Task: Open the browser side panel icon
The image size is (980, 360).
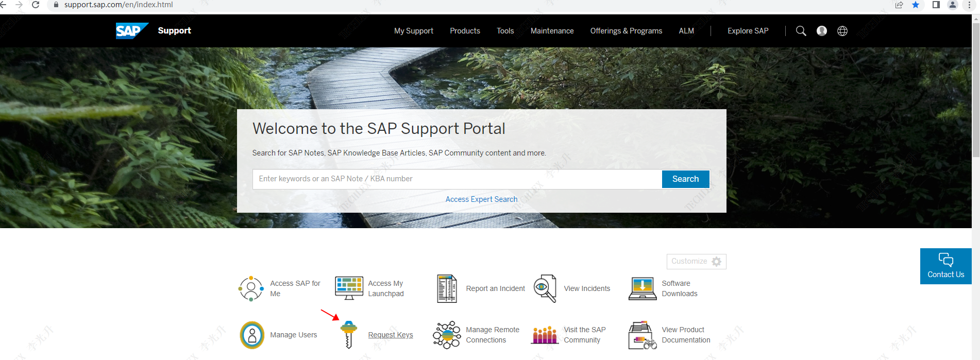Action: click(x=936, y=5)
